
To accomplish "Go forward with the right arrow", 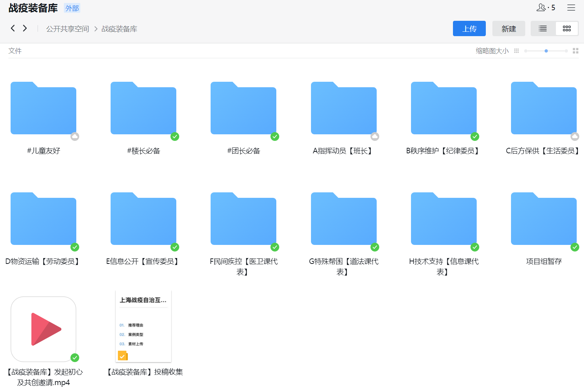I will 25,28.
